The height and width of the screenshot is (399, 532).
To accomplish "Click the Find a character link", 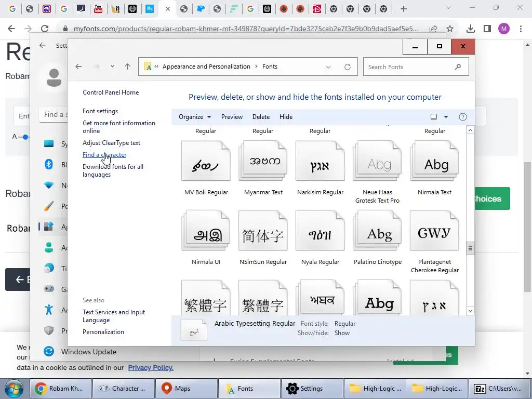I will (104, 155).
